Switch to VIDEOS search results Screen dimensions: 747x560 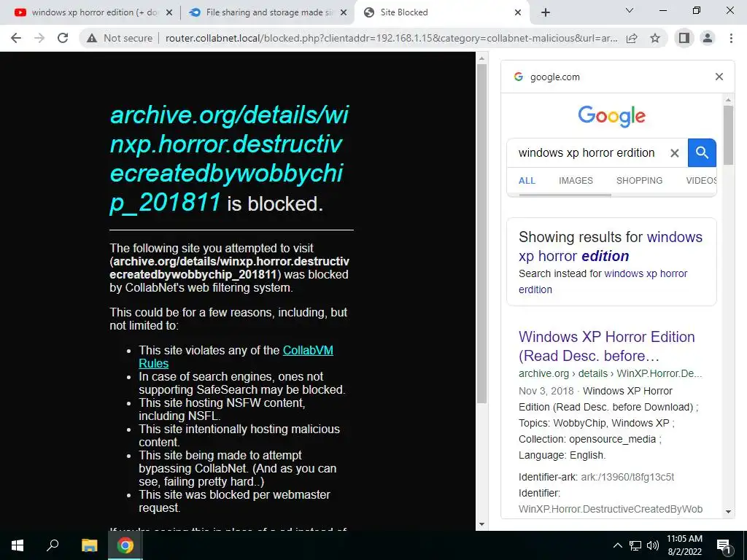point(701,181)
